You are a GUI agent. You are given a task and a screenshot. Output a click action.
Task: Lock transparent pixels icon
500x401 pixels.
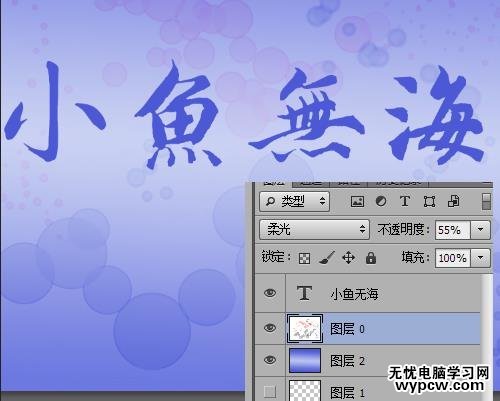point(304,258)
